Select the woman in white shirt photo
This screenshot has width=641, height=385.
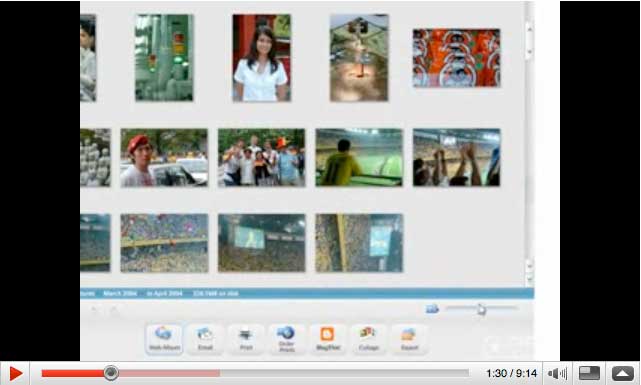[262, 58]
